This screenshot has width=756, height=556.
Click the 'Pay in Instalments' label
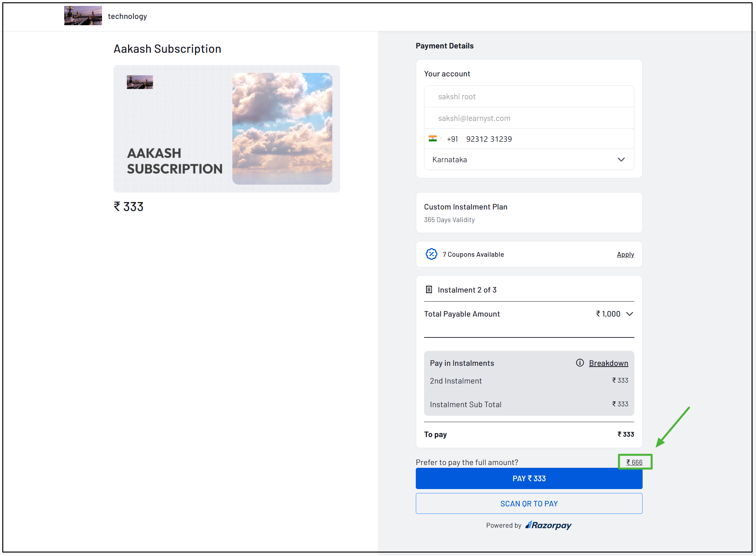[462, 363]
